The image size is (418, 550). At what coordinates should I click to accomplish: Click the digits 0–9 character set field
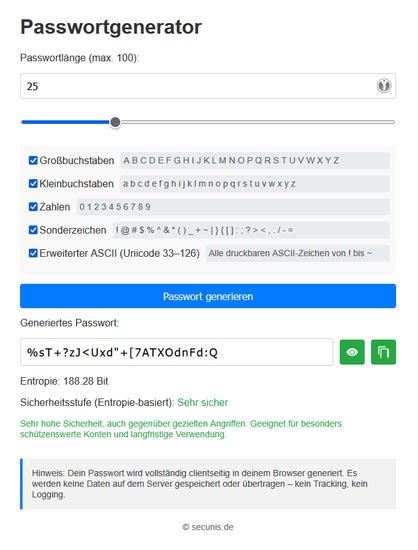(233, 207)
